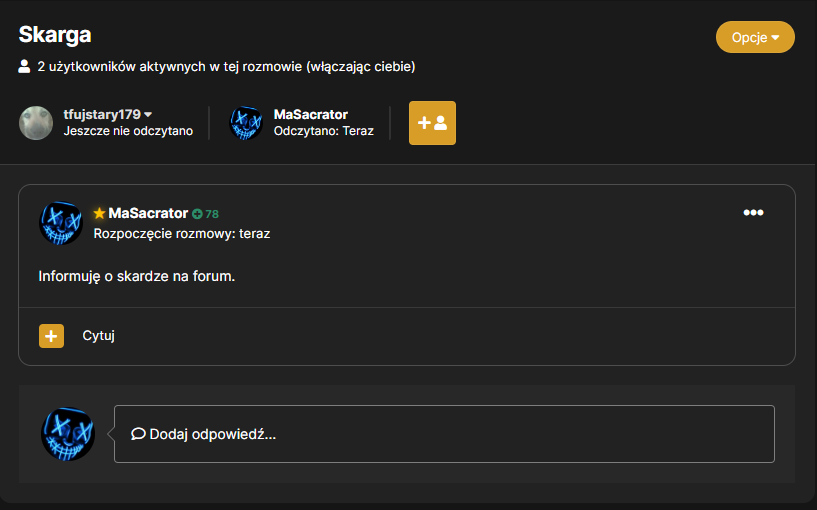Click the Cytuj quote link

click(98, 335)
